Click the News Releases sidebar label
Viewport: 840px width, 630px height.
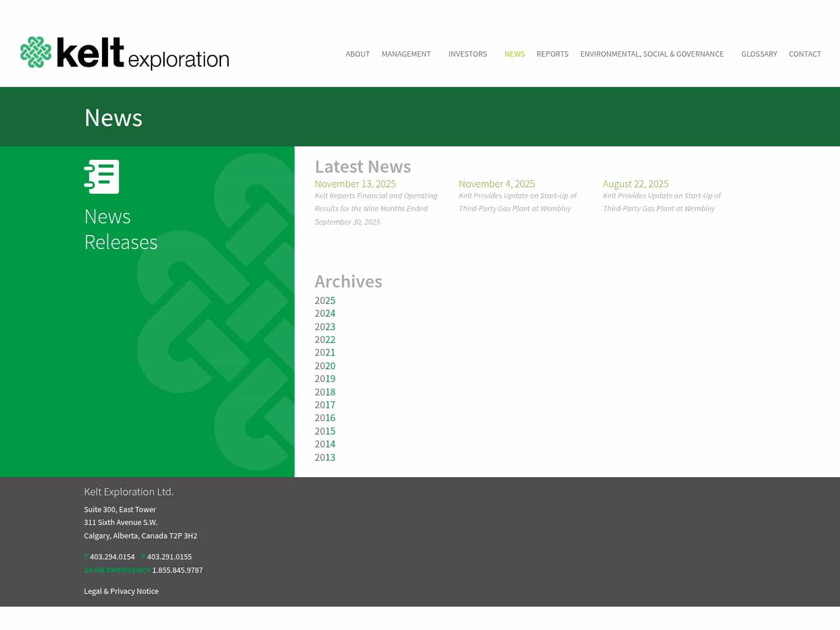(x=121, y=229)
